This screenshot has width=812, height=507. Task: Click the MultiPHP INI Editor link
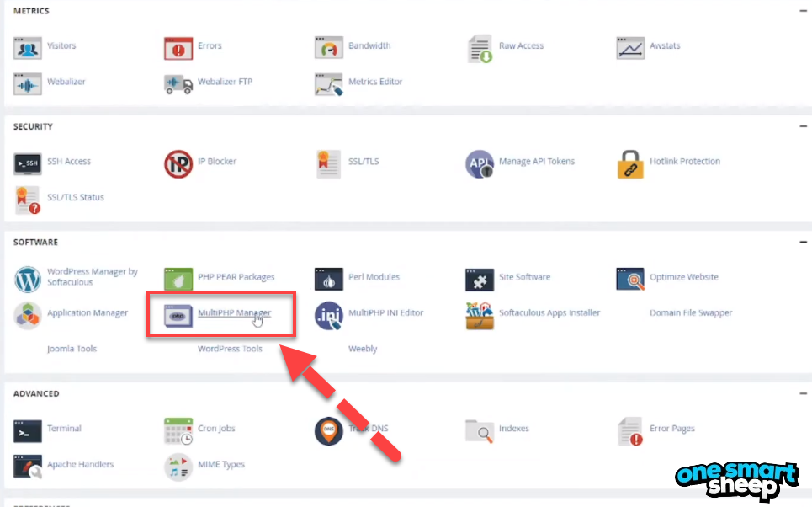point(385,312)
